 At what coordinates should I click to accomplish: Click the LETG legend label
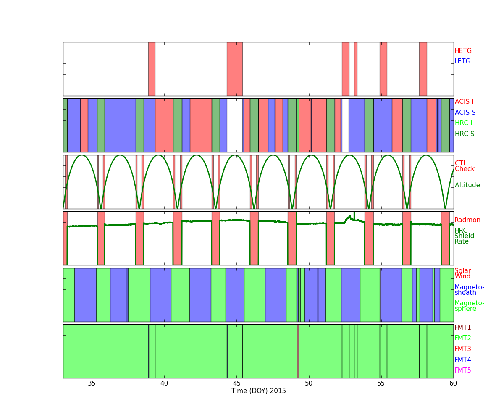(462, 61)
